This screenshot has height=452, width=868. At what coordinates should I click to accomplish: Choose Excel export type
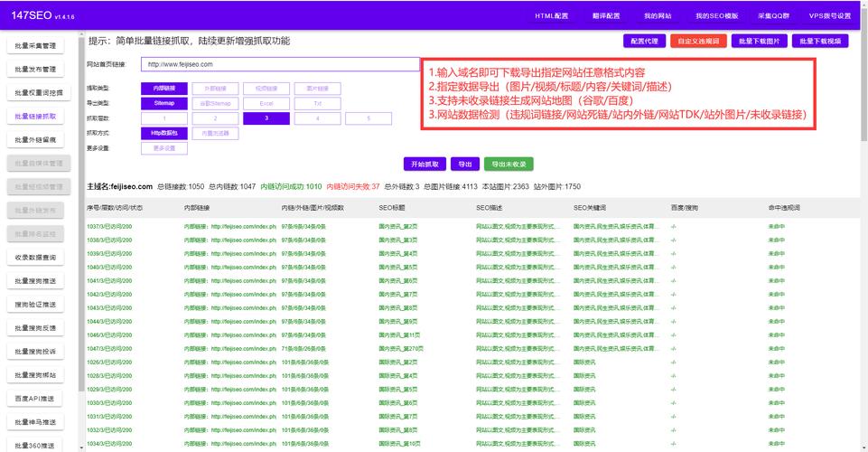click(266, 104)
